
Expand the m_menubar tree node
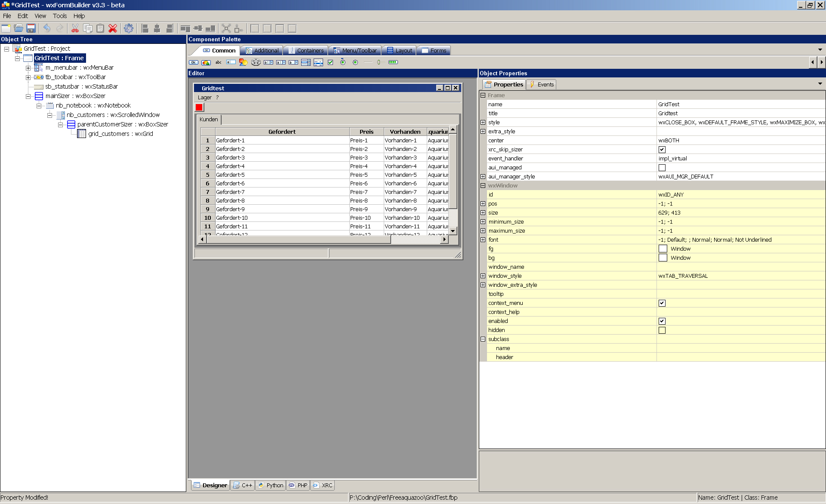28,68
